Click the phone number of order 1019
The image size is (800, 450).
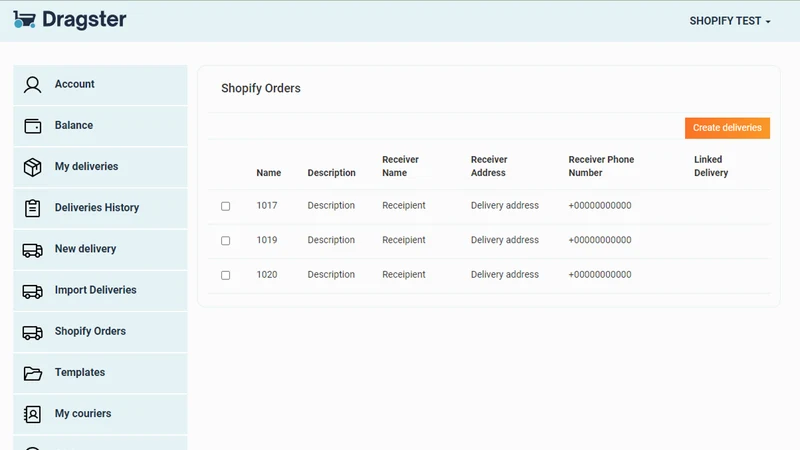599,240
